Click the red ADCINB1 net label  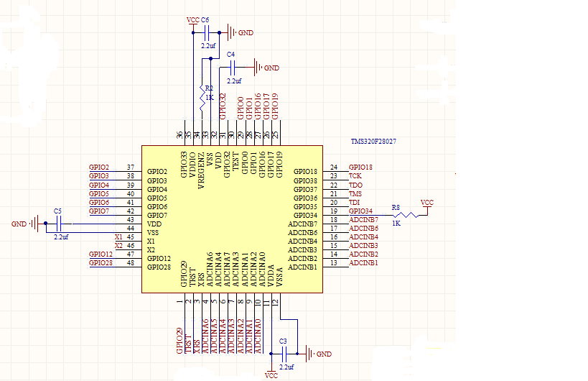tap(363, 263)
